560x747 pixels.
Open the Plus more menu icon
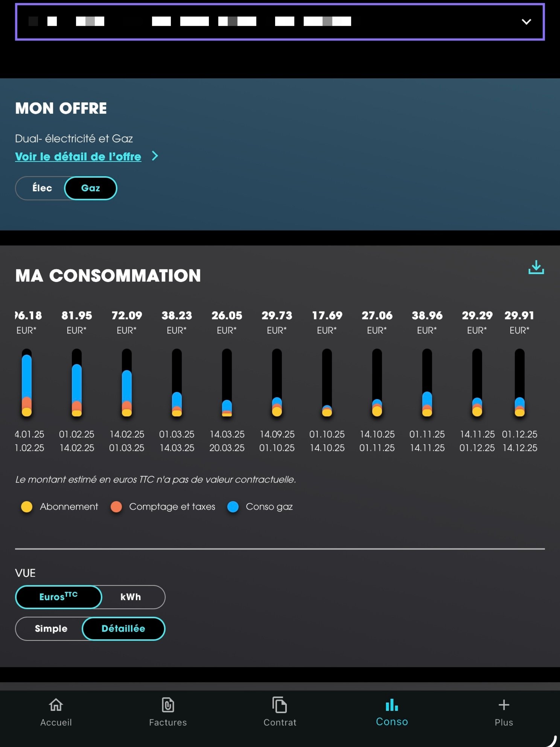[x=504, y=705]
